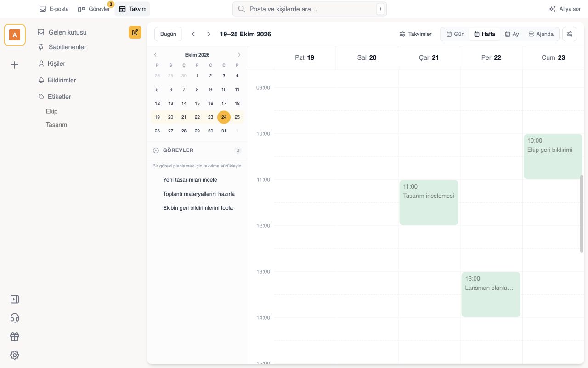The image size is (588, 368).
Task: Advance mini calendar to next month
Action: tap(239, 55)
